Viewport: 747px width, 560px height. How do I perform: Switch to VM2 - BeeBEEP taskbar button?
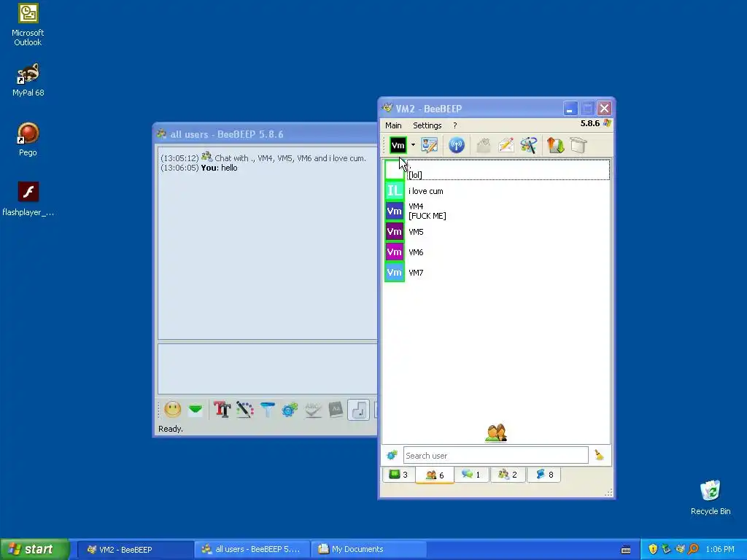click(134, 549)
